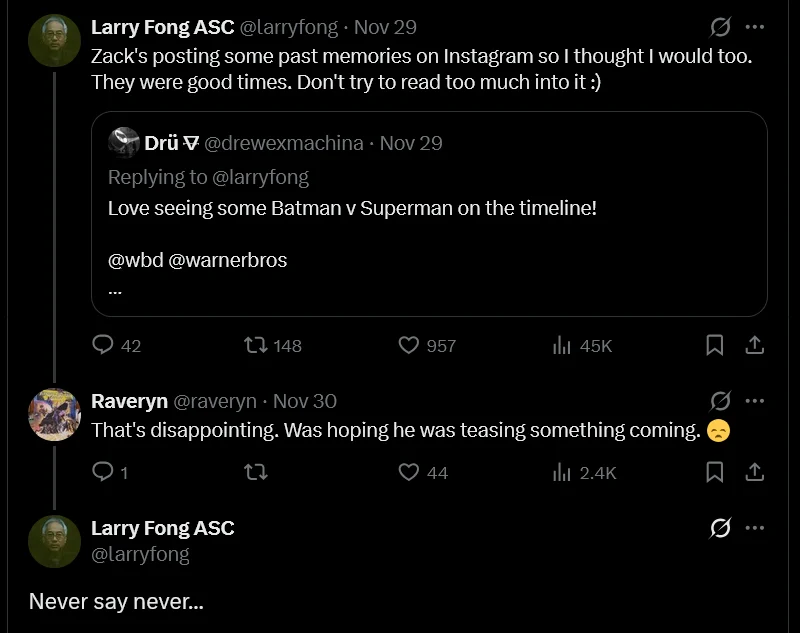
Task: Open @drewexmachina quoted tweet handle
Action: coord(284,143)
